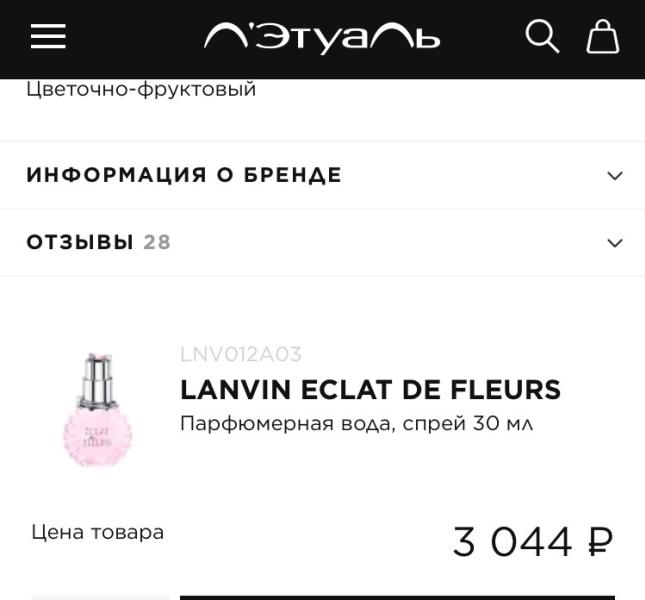Click the Цветочно-фруктовый text
This screenshot has height=600, width=645.
tap(141, 90)
